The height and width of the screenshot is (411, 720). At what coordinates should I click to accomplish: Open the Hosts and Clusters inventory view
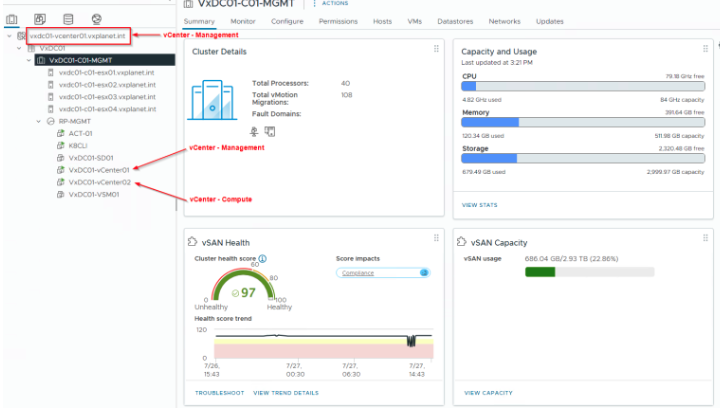[11, 19]
